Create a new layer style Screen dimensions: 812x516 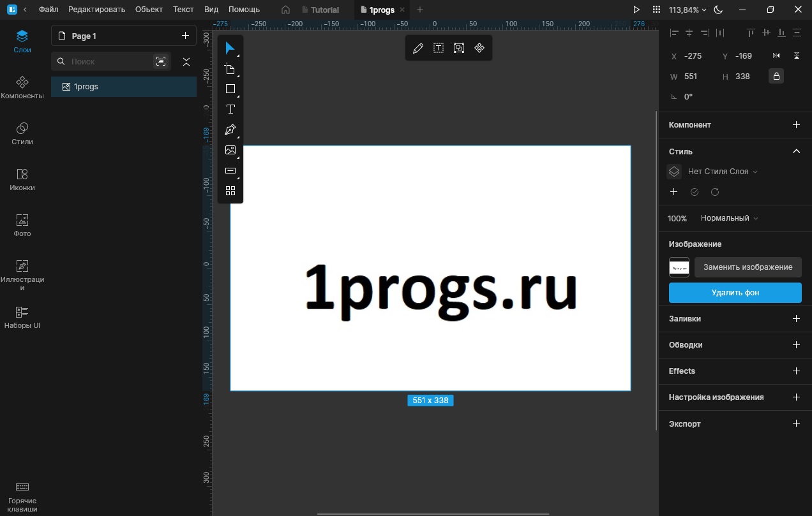click(x=673, y=192)
